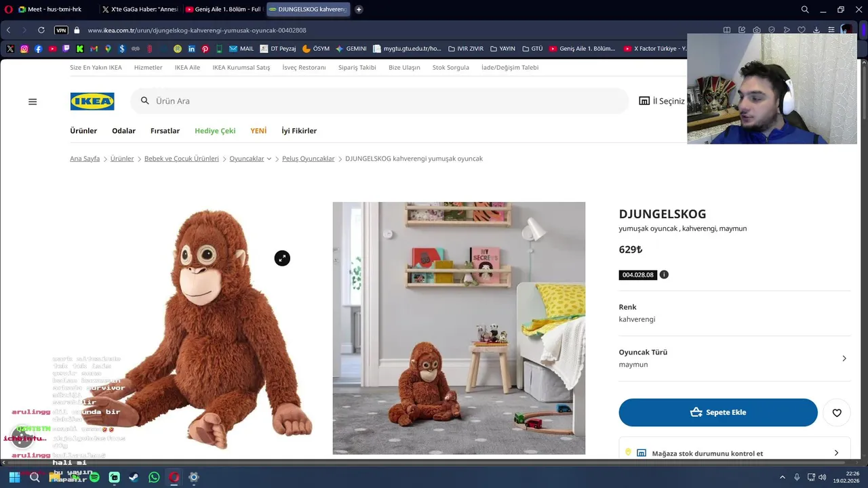The height and width of the screenshot is (488, 868).
Task: Add product to favorites with heart button
Action: click(837, 412)
